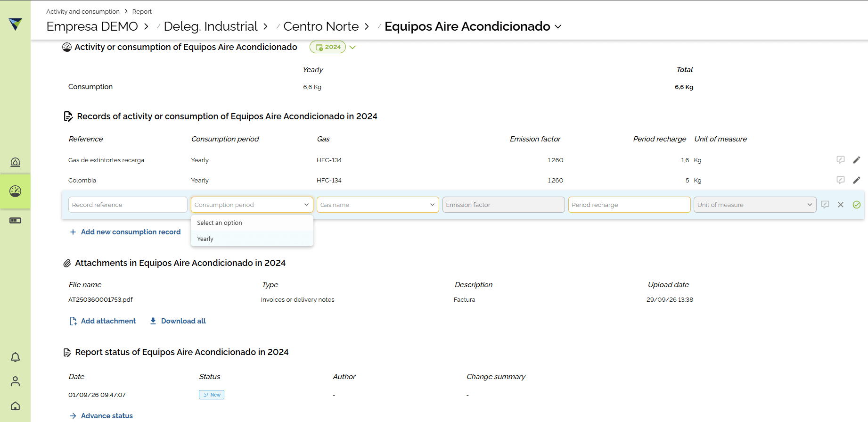Open notifications bell in sidebar
The width and height of the screenshot is (868, 422).
pyautogui.click(x=15, y=357)
